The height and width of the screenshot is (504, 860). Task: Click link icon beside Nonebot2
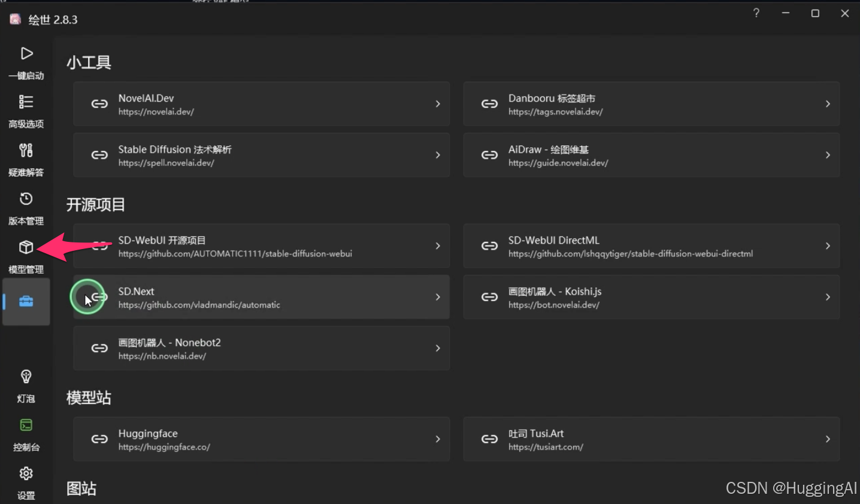click(99, 348)
